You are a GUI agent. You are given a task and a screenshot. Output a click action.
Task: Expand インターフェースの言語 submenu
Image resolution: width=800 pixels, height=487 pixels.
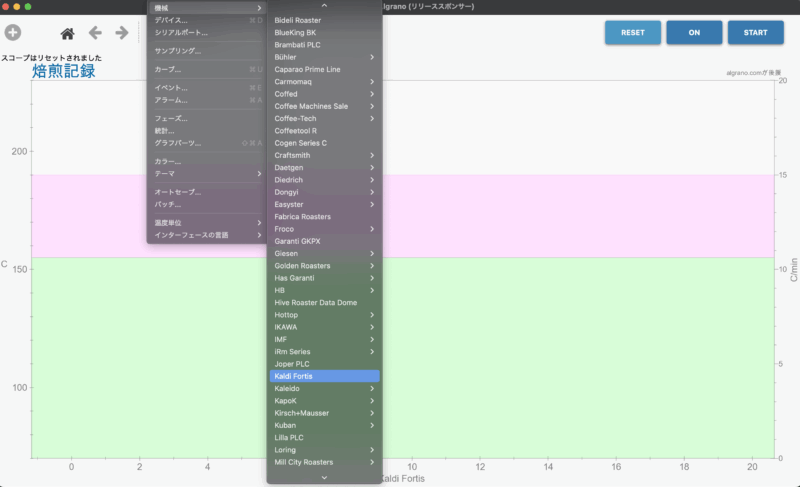(x=207, y=235)
